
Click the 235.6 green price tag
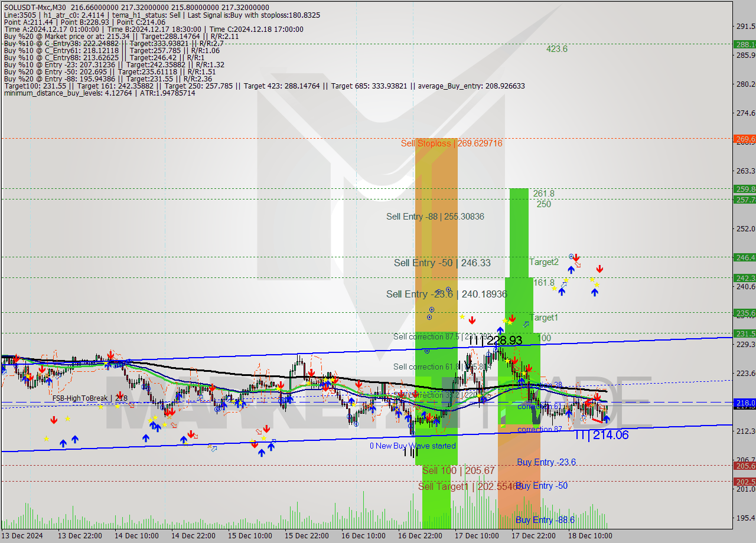pos(744,313)
